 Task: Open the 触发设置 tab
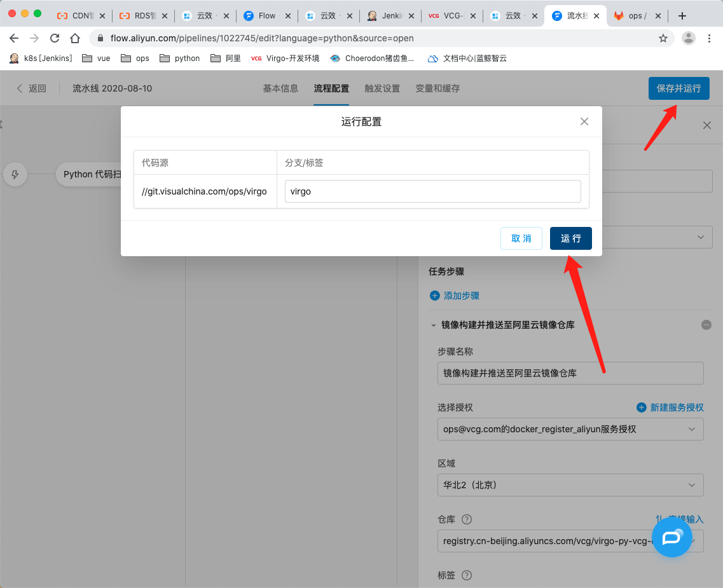382,88
